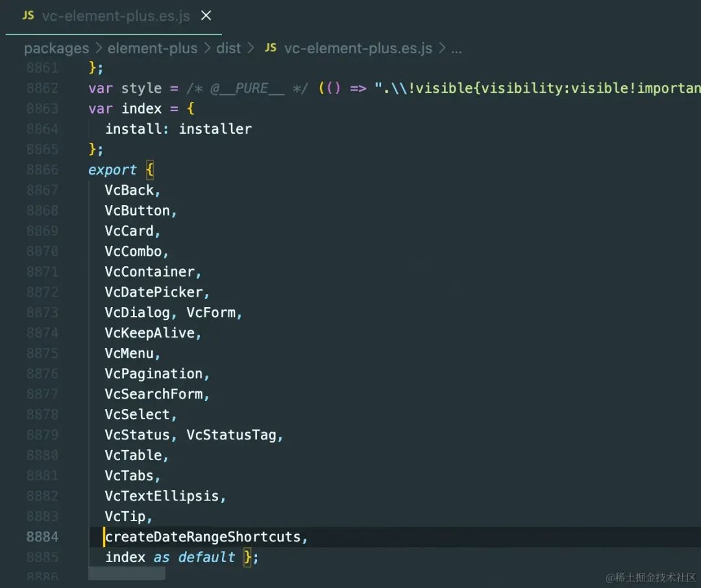Click the horizontal scrollbar thumb at bottom

(x=127, y=573)
